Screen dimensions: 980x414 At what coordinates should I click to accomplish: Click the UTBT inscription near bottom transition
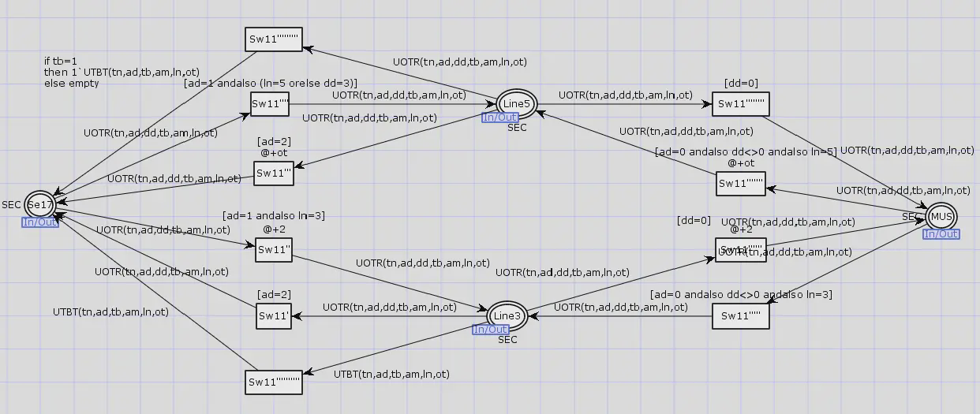pyautogui.click(x=391, y=375)
